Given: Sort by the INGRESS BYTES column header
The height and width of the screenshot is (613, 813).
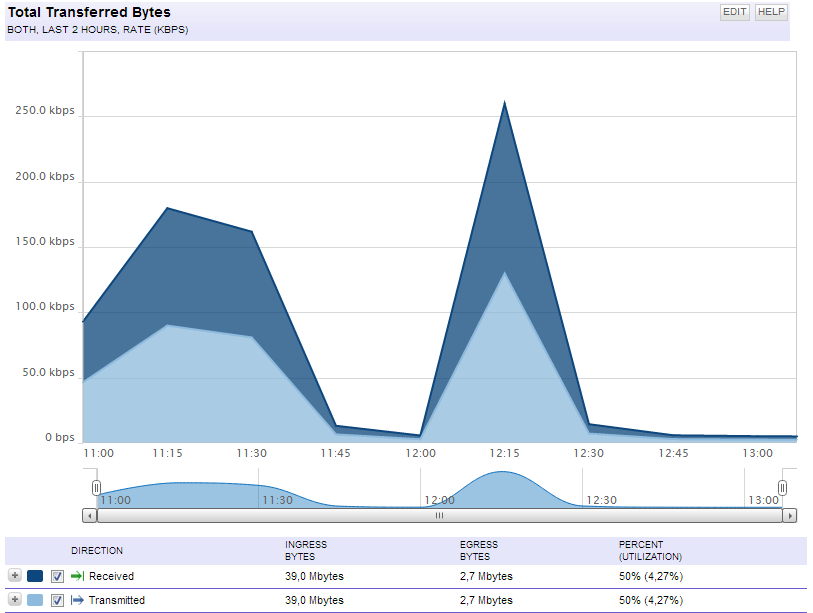Looking at the screenshot, I should pyautogui.click(x=306, y=551).
